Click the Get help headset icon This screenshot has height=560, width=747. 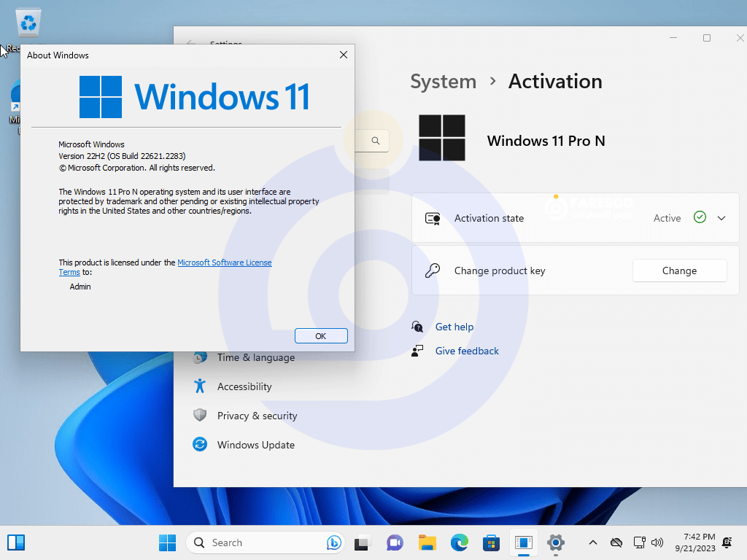coord(417,327)
